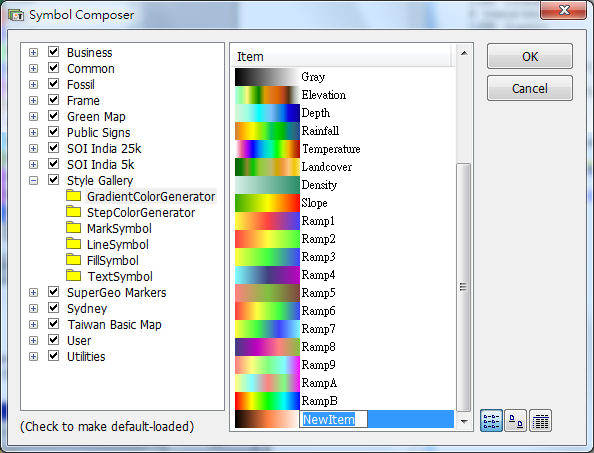
Task: Expand the SuperGeo Markers node
Action: click(33, 292)
